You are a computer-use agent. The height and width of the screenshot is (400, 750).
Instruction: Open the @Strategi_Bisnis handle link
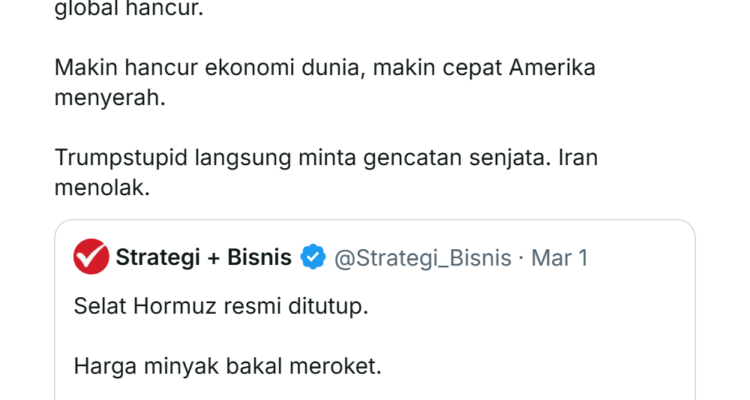pyautogui.click(x=422, y=258)
